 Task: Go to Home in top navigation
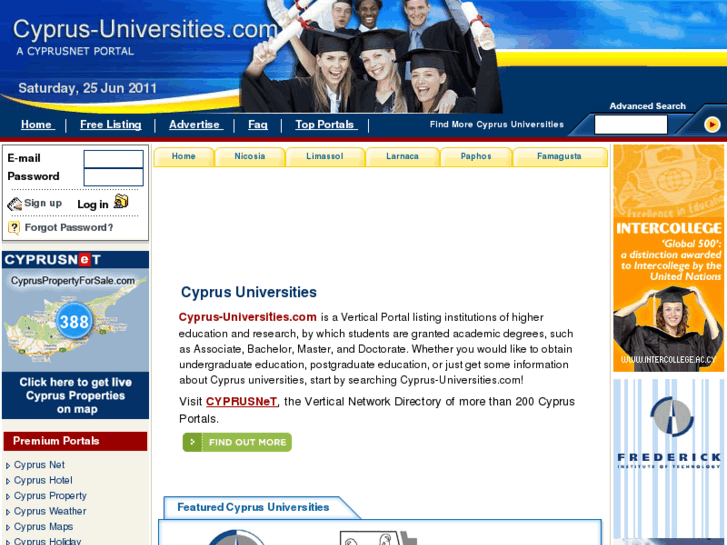coord(38,125)
